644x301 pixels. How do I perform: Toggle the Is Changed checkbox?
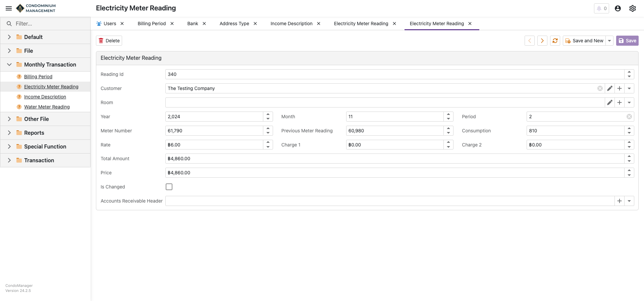169,187
